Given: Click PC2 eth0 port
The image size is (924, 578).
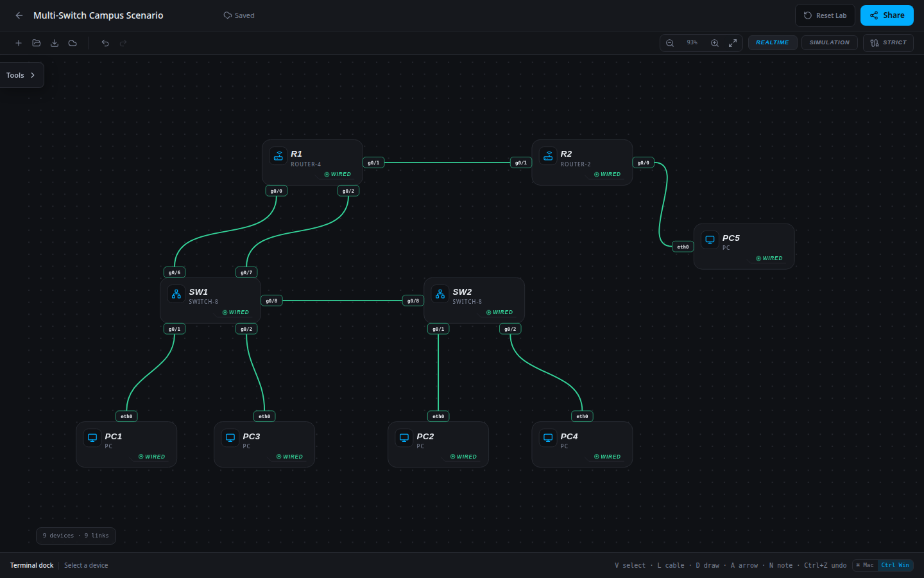Looking at the screenshot, I should tap(438, 416).
